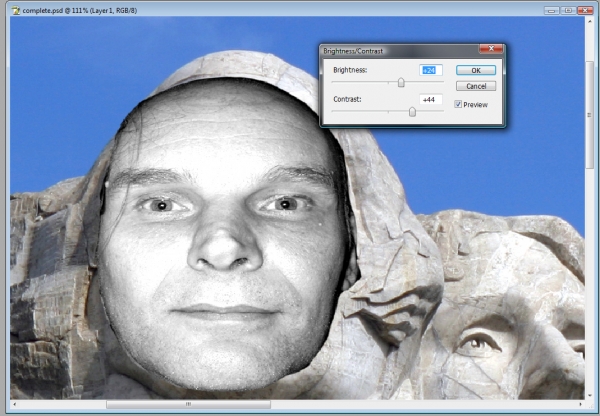Click the Contrast slider handle
Screen dimensions: 600x416
click(412, 112)
